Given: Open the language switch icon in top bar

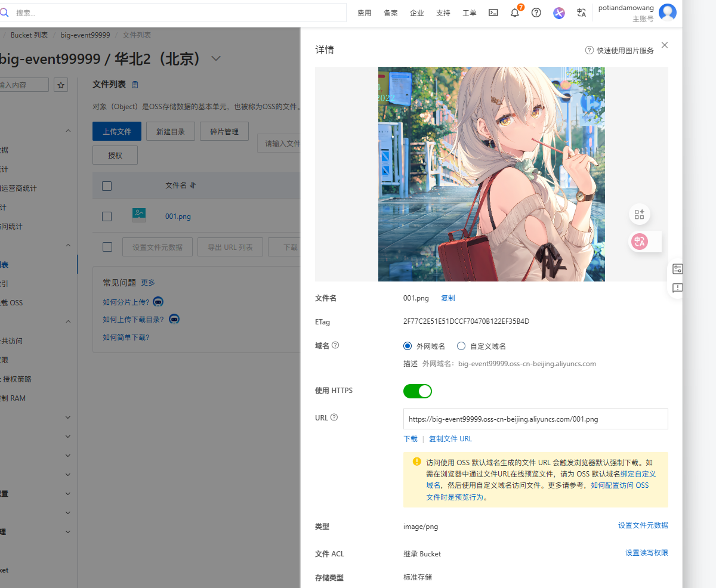Looking at the screenshot, I should pos(582,13).
